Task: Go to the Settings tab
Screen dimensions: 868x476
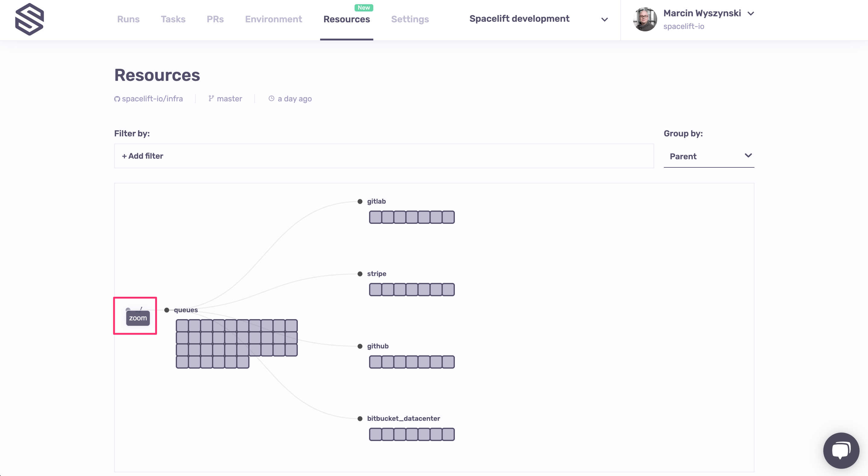Action: (410, 19)
